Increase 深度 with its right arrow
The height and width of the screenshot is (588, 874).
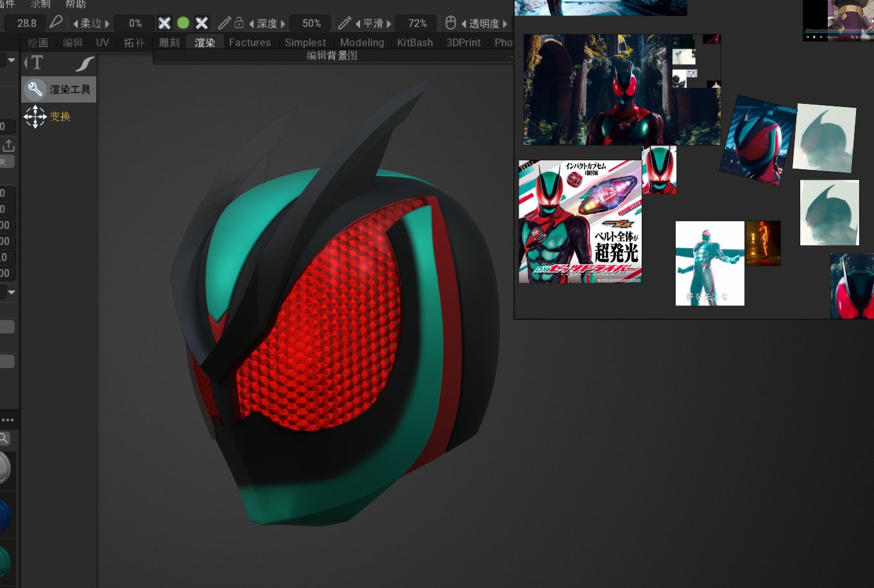[x=283, y=24]
